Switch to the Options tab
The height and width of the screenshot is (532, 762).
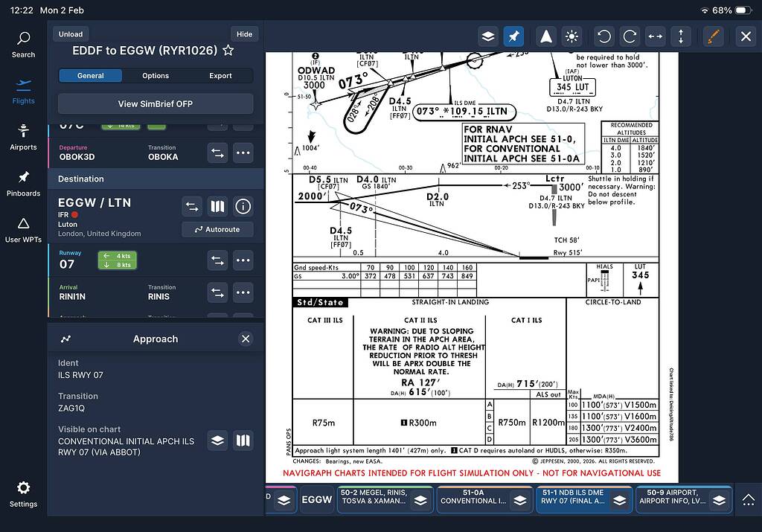coord(156,76)
